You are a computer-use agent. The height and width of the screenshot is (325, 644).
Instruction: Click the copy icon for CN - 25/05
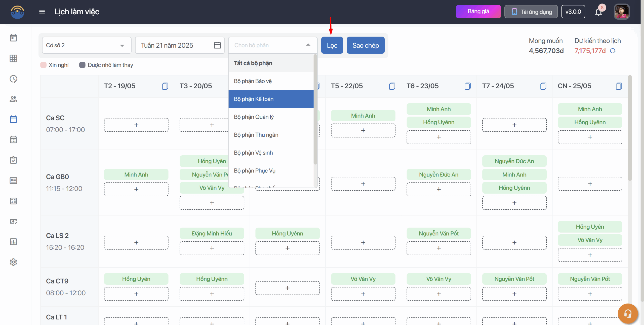[619, 86]
